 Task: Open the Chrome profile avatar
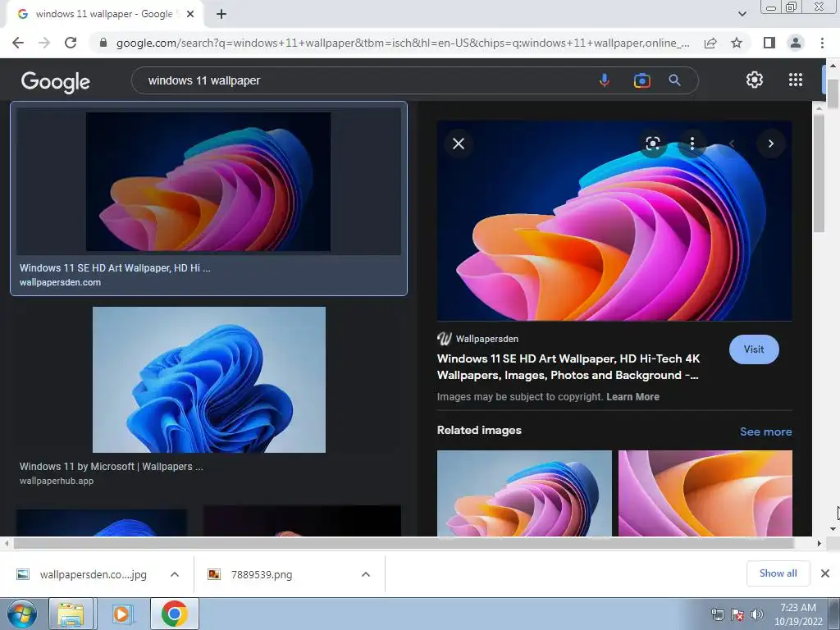(x=796, y=43)
